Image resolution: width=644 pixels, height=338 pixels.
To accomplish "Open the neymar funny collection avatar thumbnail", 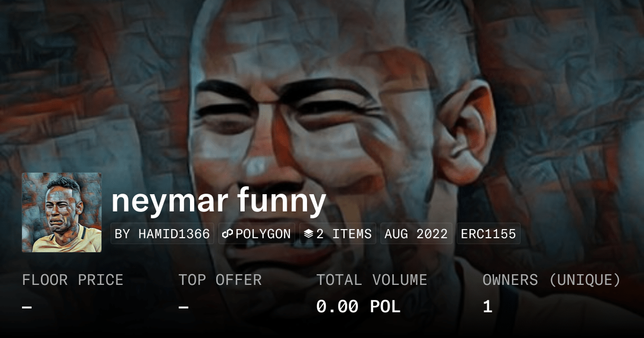I will tap(62, 212).
